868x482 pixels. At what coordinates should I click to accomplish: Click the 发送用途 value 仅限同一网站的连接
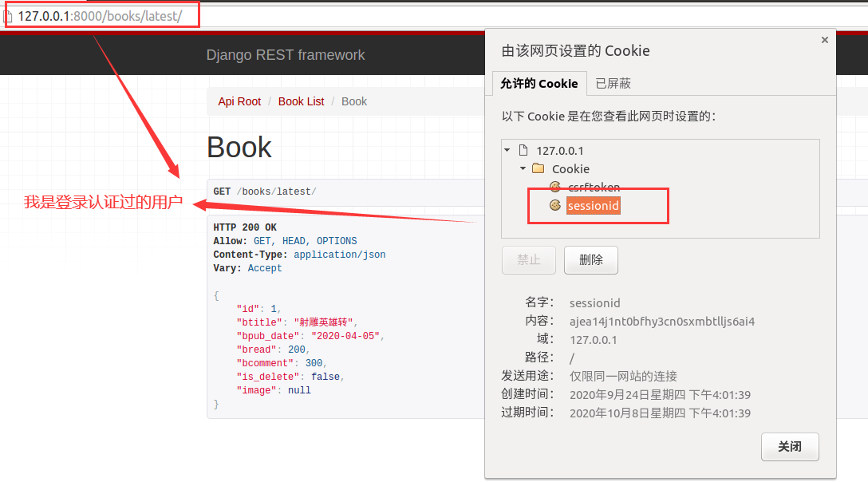[623, 376]
